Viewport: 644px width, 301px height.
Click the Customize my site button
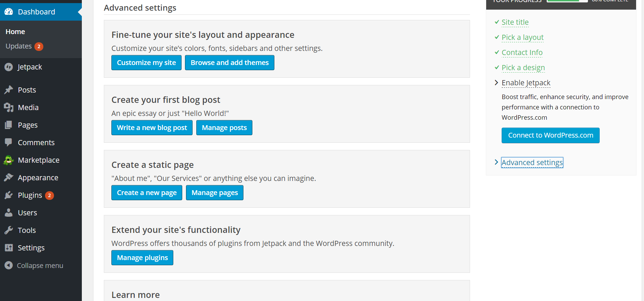146,63
